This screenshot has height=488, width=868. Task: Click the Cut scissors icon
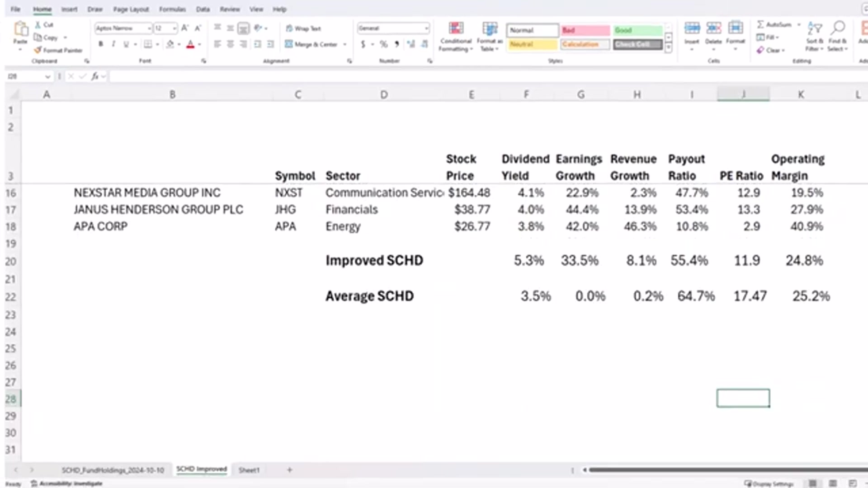(x=38, y=25)
